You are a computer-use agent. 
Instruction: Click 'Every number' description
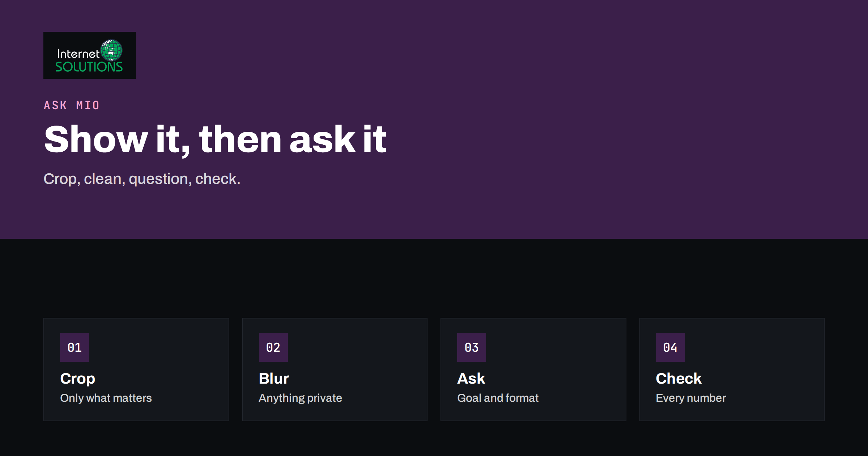pos(691,398)
